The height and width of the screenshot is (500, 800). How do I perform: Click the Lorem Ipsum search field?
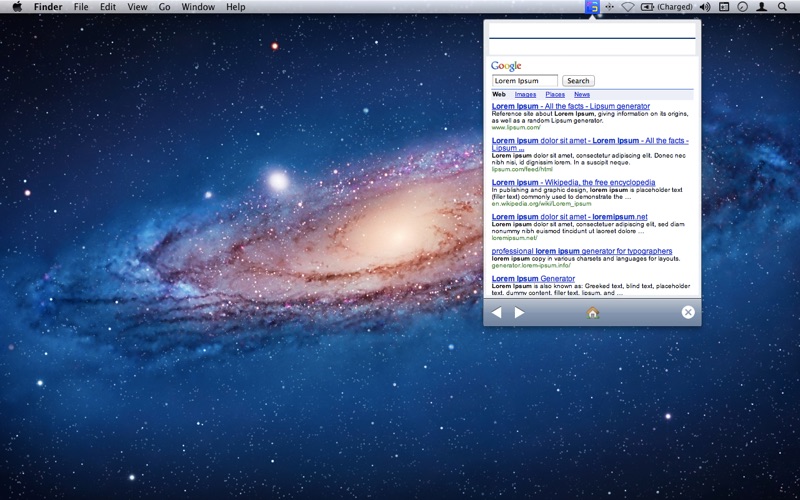pos(524,81)
